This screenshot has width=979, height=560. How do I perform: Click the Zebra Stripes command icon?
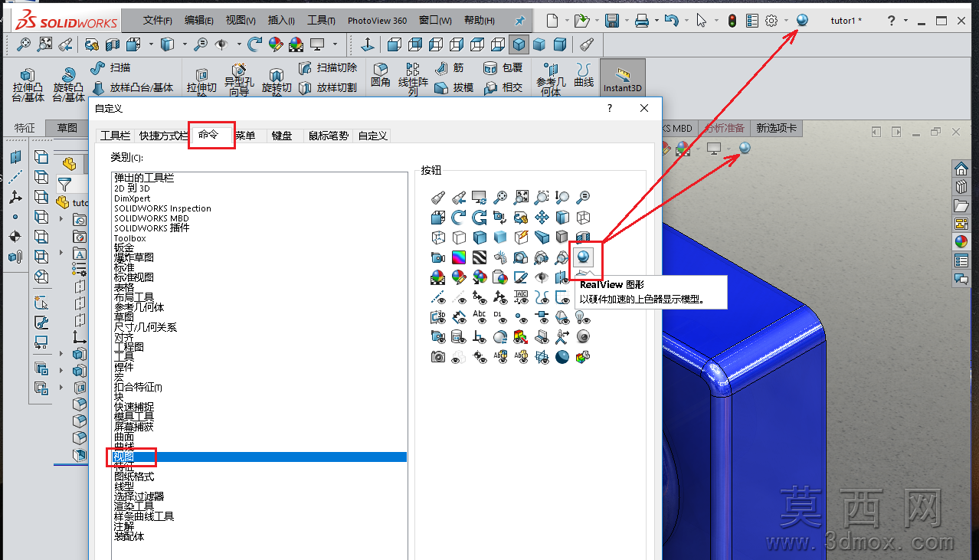pos(480,257)
